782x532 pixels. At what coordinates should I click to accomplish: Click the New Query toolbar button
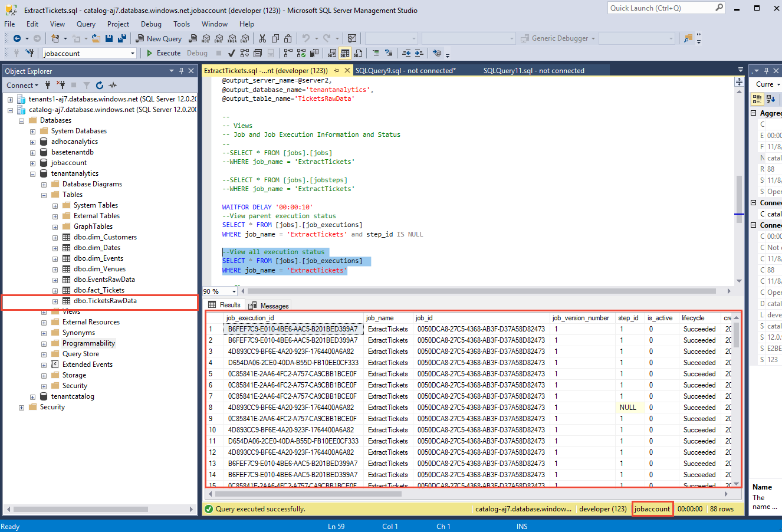click(x=159, y=38)
